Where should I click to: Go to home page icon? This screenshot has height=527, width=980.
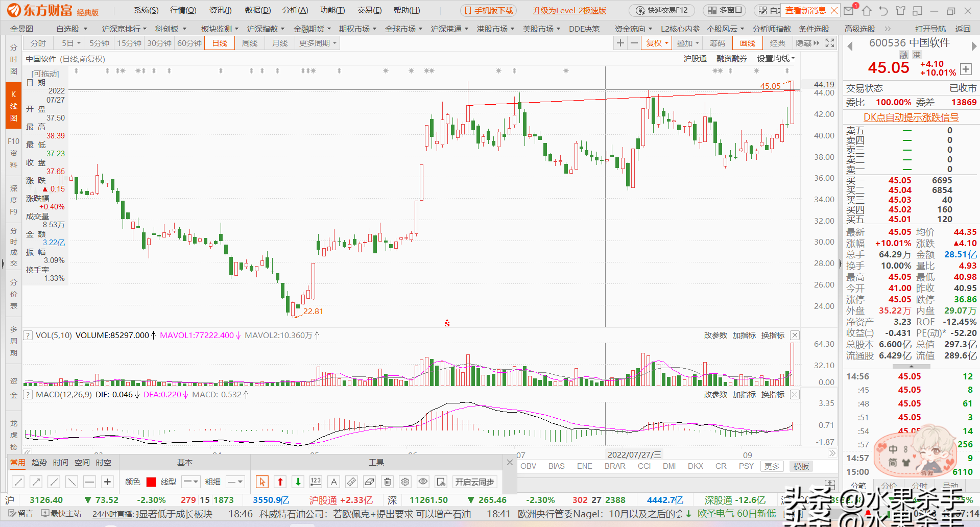click(x=867, y=10)
